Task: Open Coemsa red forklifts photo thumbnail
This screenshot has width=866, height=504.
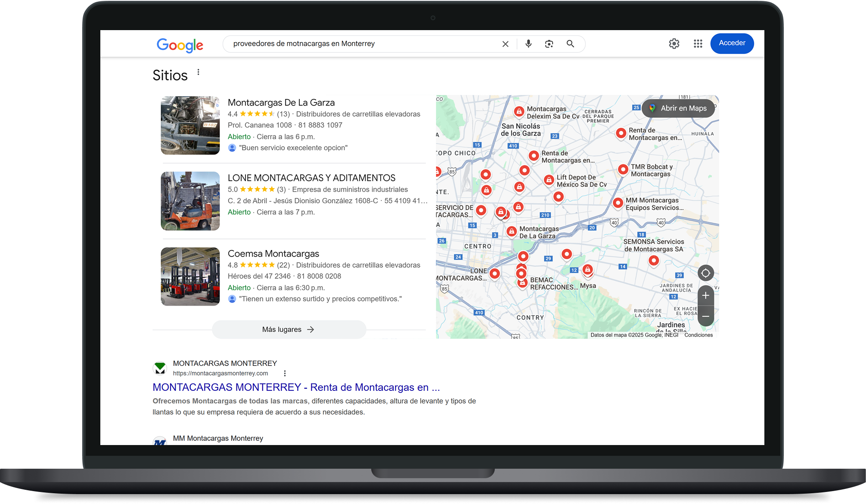Action: point(190,276)
